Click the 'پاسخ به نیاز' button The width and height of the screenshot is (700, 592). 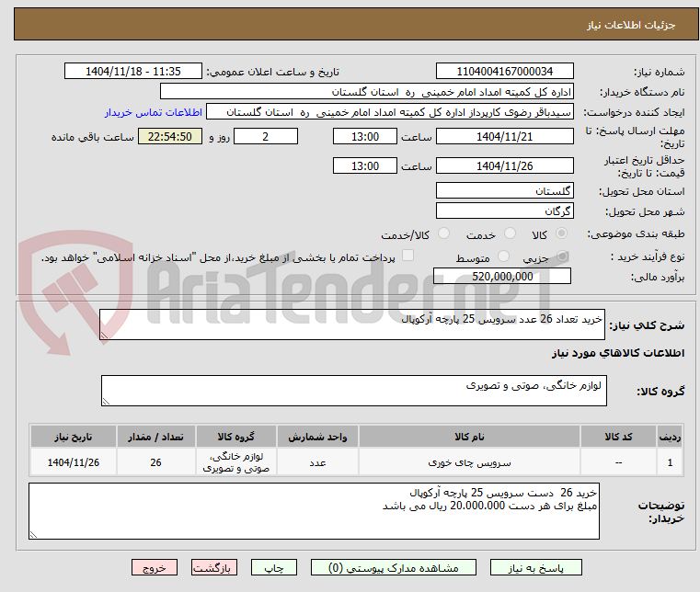[535, 567]
